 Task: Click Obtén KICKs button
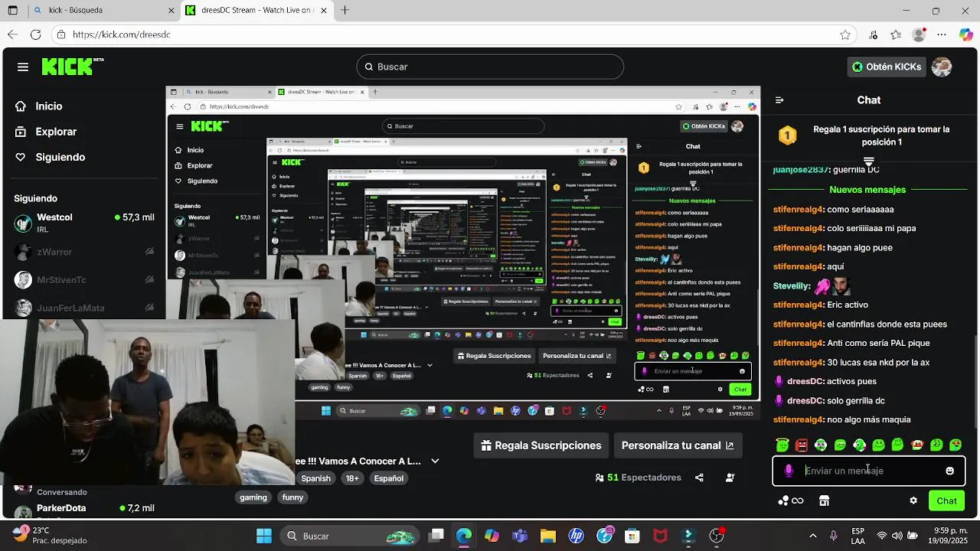click(x=887, y=67)
